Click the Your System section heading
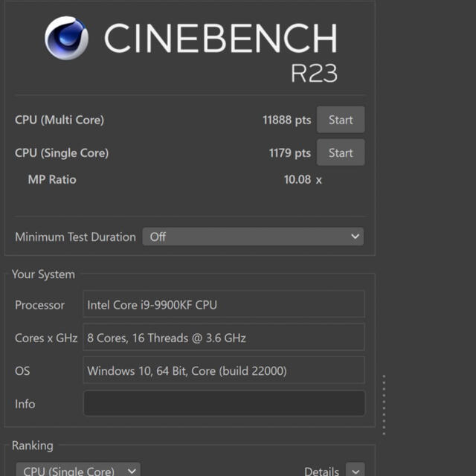Image resolution: width=476 pixels, height=476 pixels. [x=43, y=274]
